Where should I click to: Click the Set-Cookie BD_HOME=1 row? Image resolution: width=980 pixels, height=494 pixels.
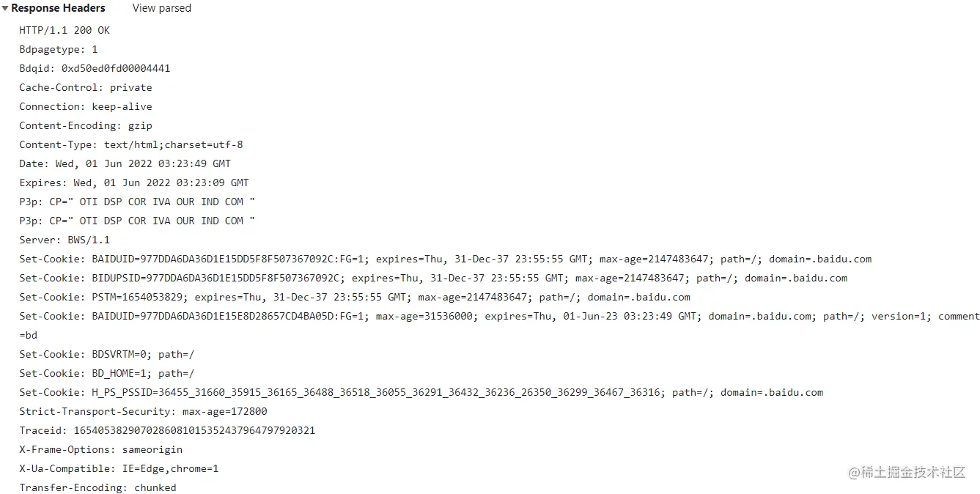107,373
